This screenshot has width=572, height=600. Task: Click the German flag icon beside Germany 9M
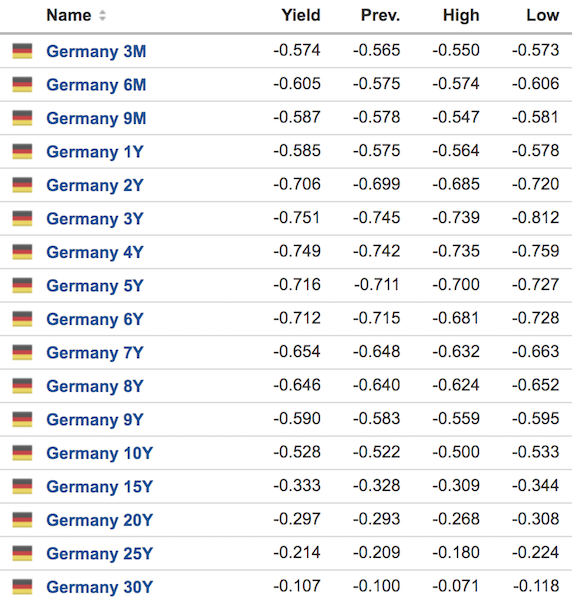[x=22, y=118]
